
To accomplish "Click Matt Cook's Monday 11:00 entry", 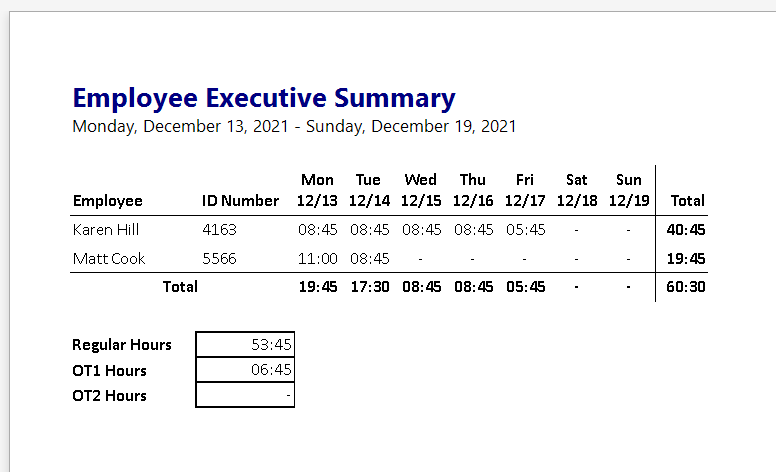I will click(317, 258).
